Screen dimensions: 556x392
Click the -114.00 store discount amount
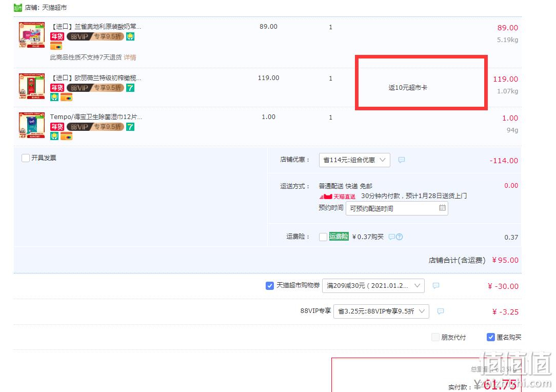tap(504, 161)
